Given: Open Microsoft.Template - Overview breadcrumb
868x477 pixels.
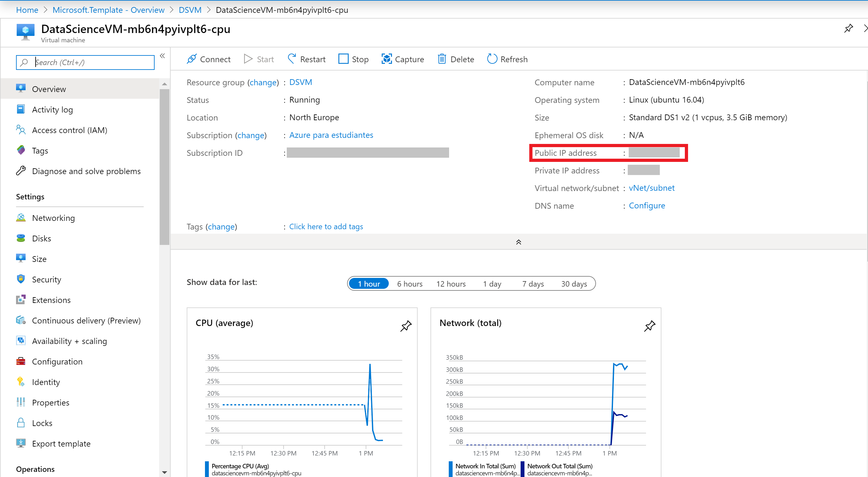Looking at the screenshot, I should 108,10.
